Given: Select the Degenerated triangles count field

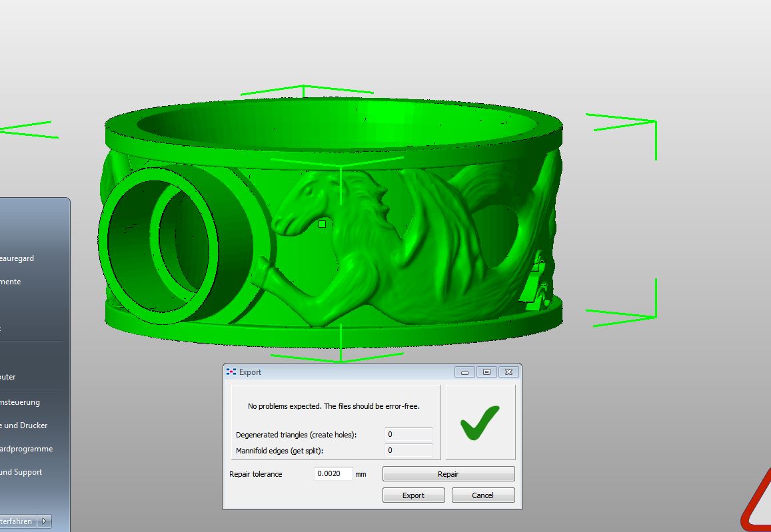Looking at the screenshot, I should pyautogui.click(x=408, y=434).
